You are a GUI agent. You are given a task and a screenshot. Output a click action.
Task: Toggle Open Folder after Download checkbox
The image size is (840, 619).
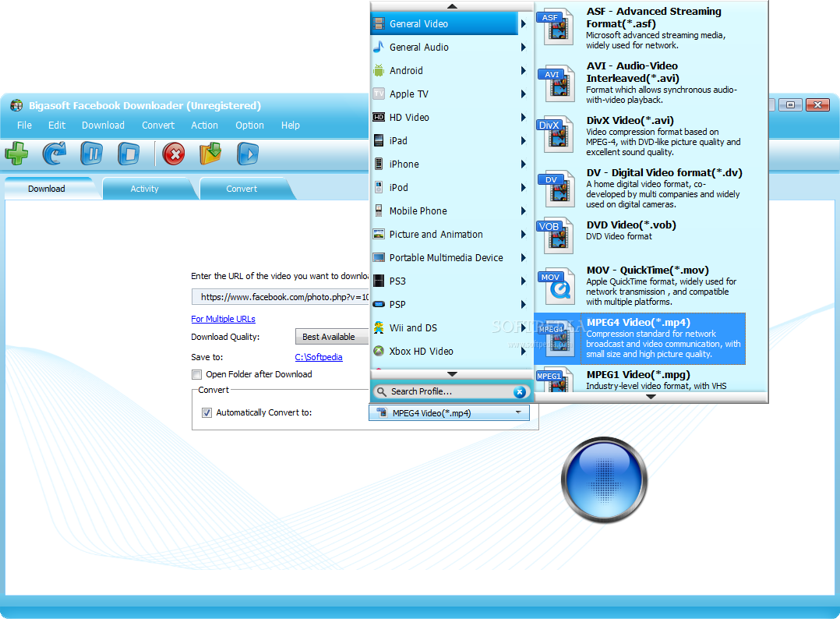point(196,375)
